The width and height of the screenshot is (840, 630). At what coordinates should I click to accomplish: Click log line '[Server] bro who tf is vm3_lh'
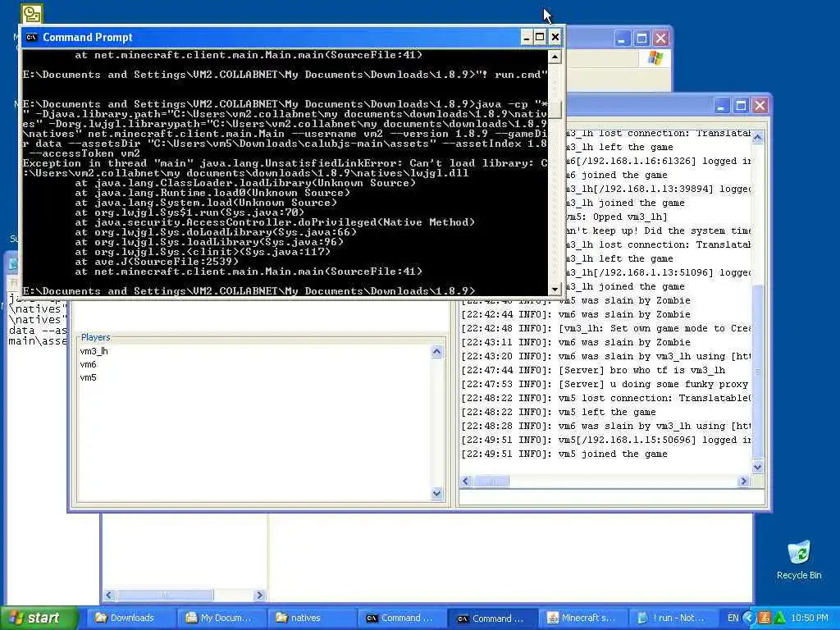(x=594, y=370)
